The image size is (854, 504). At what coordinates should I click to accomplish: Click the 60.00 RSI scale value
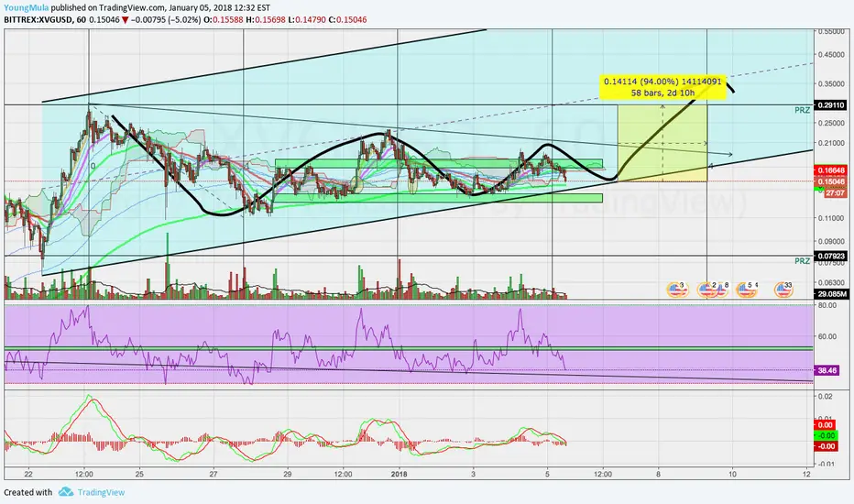827,336
